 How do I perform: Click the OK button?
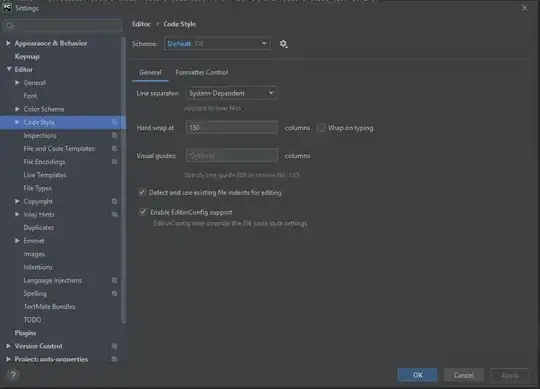point(417,375)
